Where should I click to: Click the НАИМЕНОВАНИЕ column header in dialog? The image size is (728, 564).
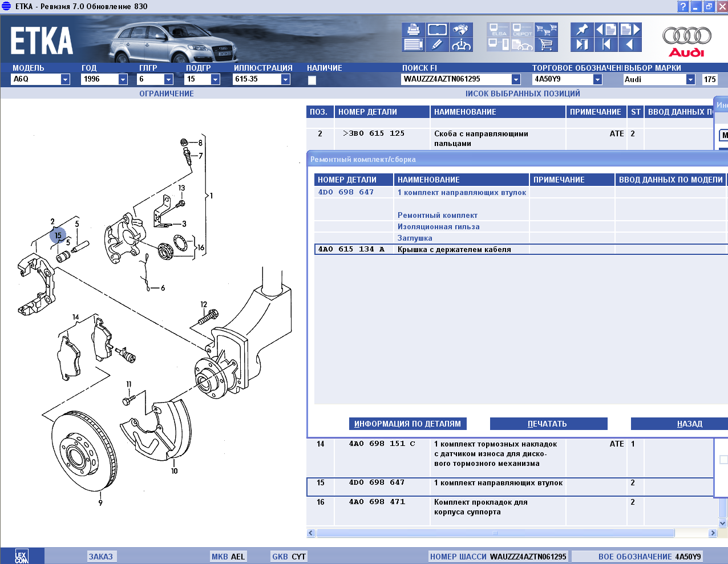pyautogui.click(x=462, y=180)
